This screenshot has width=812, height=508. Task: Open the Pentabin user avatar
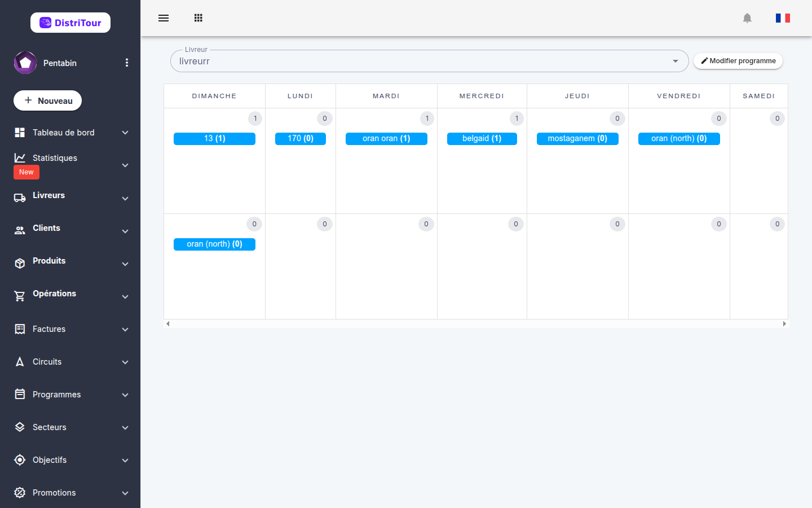pyautogui.click(x=25, y=63)
